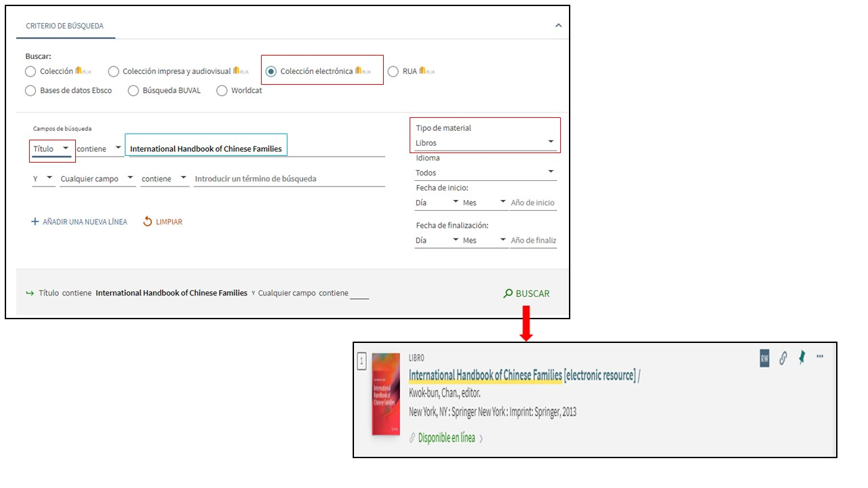
Task: Click the permalink chain icon
Action: click(783, 359)
